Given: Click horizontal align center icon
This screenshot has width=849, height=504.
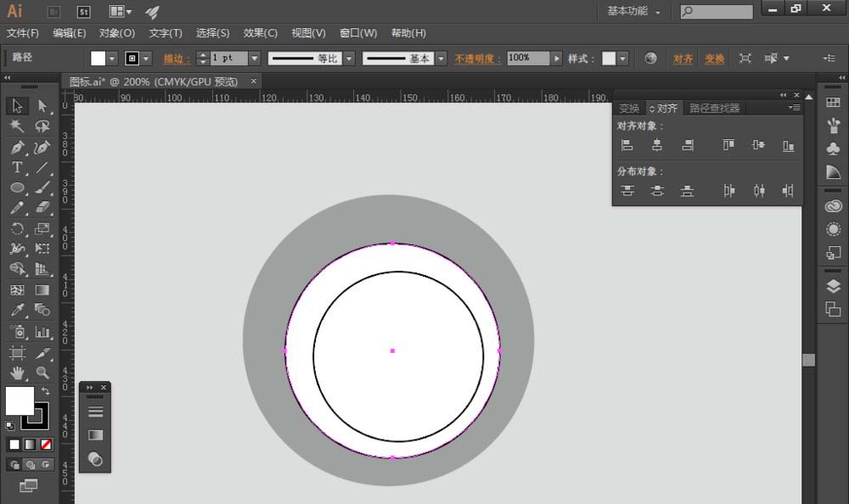Looking at the screenshot, I should 657,144.
